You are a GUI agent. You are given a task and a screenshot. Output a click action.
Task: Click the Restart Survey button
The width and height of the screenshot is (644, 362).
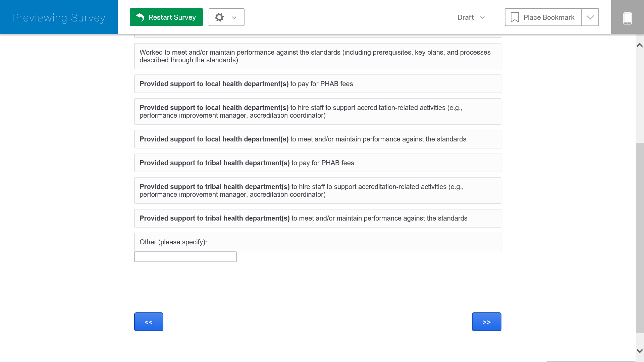pos(166,17)
